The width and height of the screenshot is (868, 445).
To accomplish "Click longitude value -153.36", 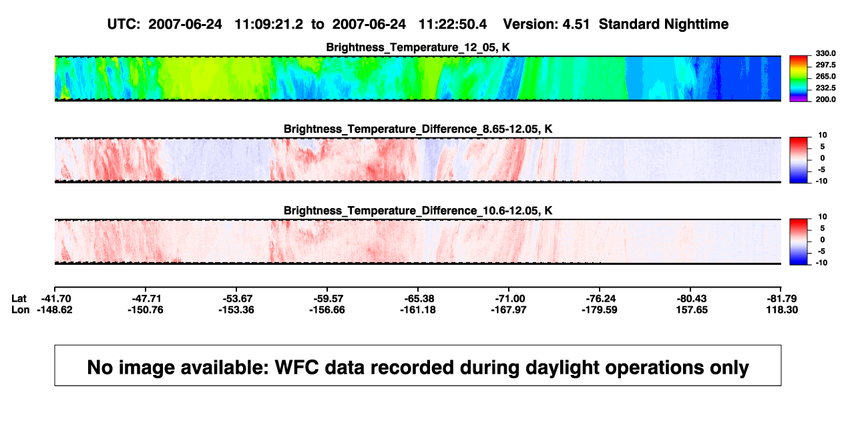I will coord(236,310).
